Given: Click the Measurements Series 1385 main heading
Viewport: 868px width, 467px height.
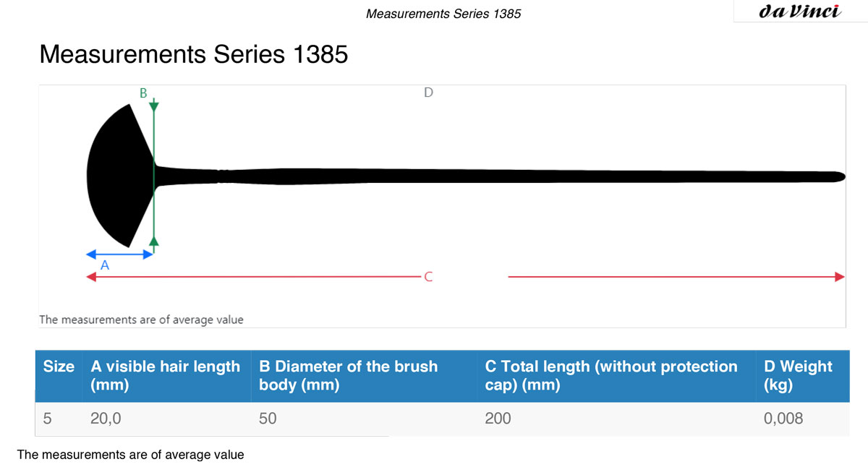Looking at the screenshot, I should tap(194, 54).
